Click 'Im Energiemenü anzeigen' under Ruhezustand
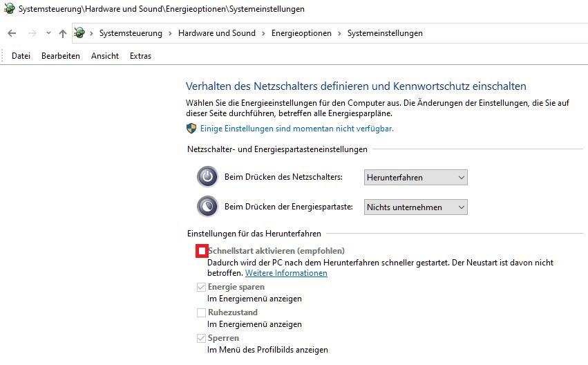This screenshot has height=365, width=588. [x=255, y=324]
